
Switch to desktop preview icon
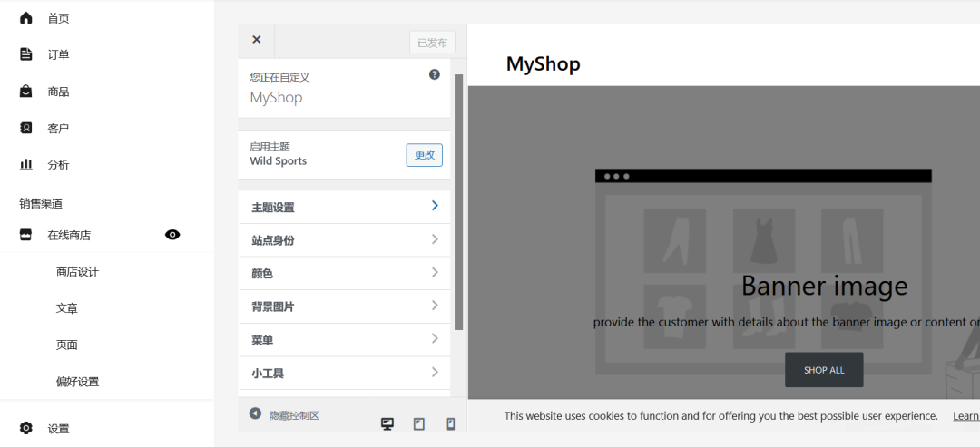(387, 424)
